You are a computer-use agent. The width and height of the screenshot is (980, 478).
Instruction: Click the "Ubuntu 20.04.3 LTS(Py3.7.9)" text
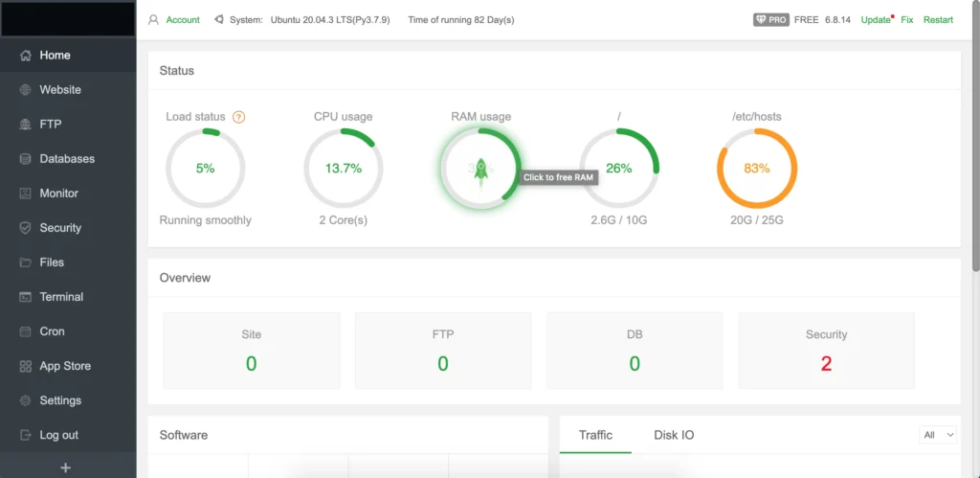coord(330,19)
